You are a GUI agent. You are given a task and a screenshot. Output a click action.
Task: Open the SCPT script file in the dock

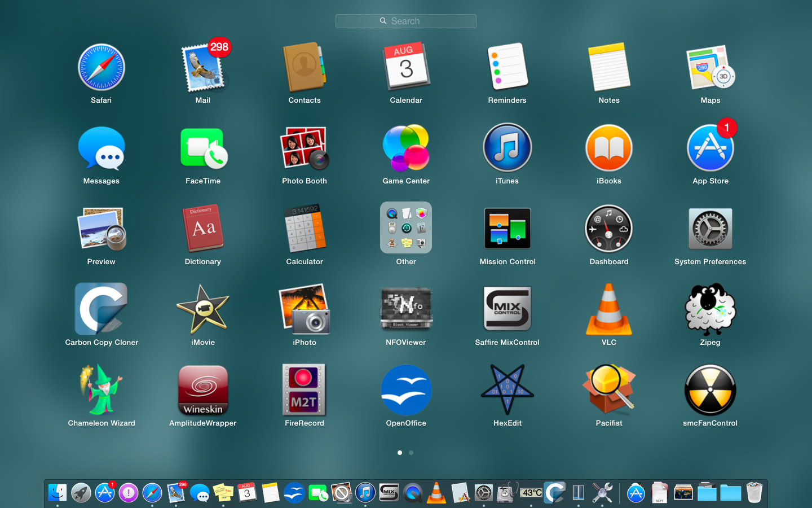660,493
